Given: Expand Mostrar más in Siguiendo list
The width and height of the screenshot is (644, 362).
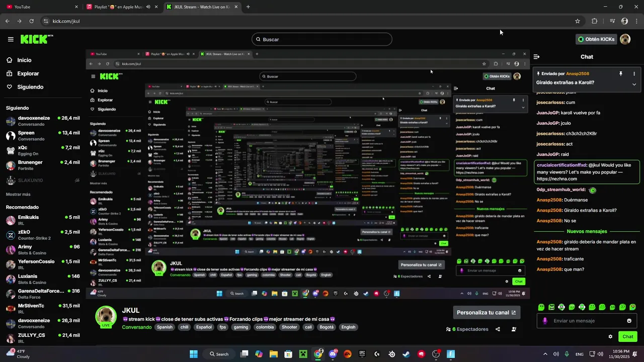Looking at the screenshot, I should click(18, 195).
